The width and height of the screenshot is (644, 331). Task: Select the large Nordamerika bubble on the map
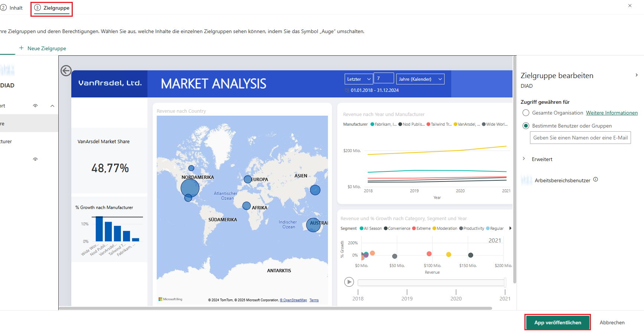[190, 188]
